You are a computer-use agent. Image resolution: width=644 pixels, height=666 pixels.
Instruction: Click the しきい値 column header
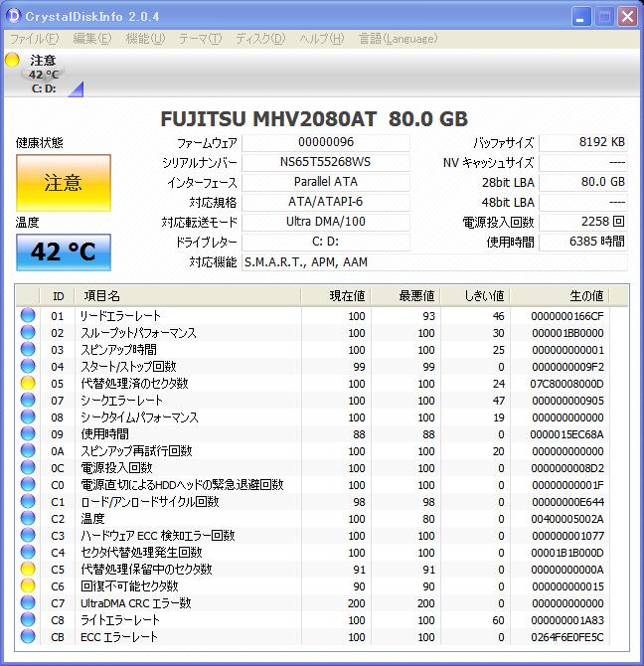click(x=475, y=296)
